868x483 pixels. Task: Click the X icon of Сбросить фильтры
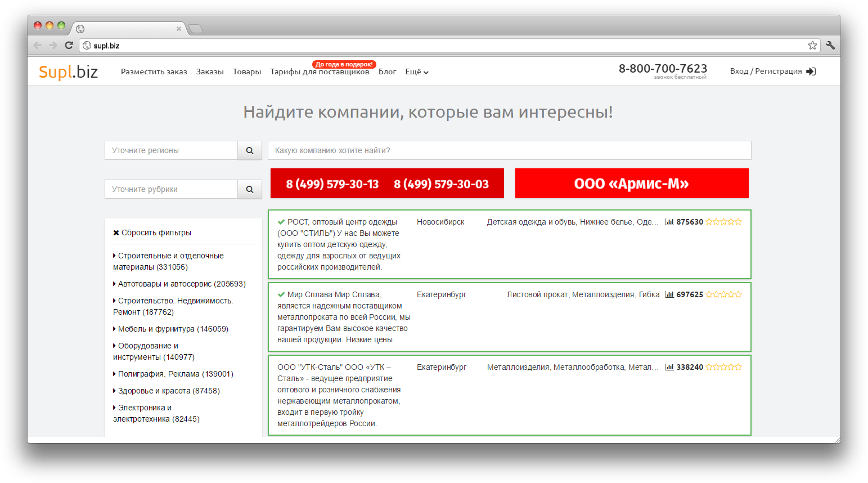tap(116, 233)
